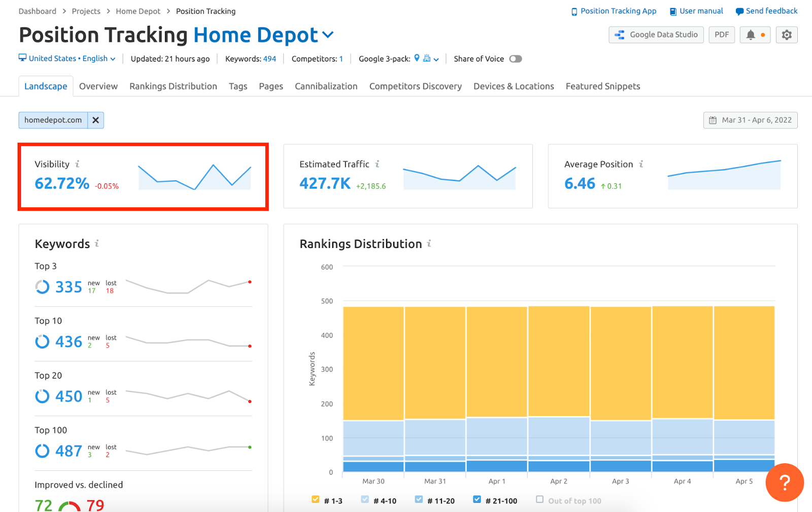Toggle the Share of Voice switch
Image resolution: width=812 pixels, height=512 pixels.
click(516, 59)
